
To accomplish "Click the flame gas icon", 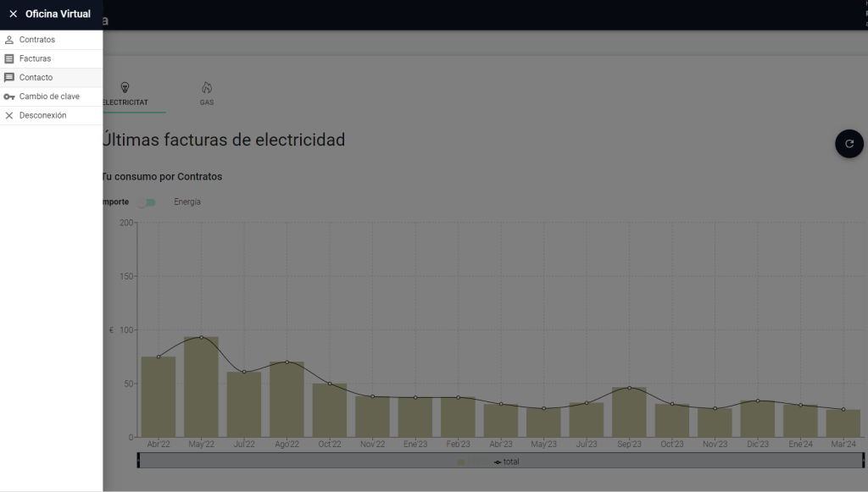I will pos(207,87).
